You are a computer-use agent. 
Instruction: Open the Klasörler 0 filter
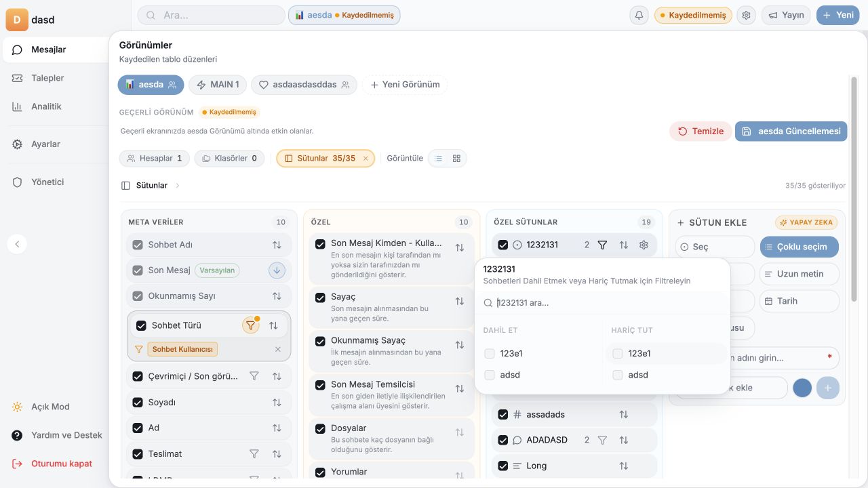pos(230,159)
